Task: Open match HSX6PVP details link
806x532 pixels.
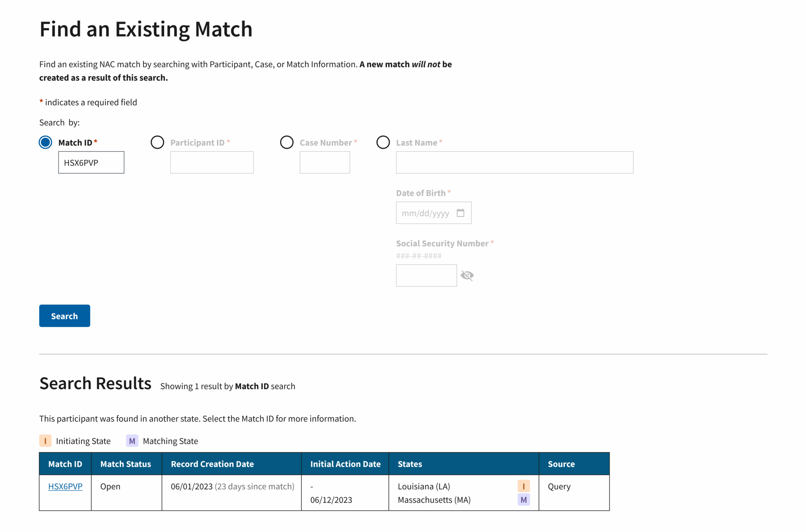Action: 65,486
